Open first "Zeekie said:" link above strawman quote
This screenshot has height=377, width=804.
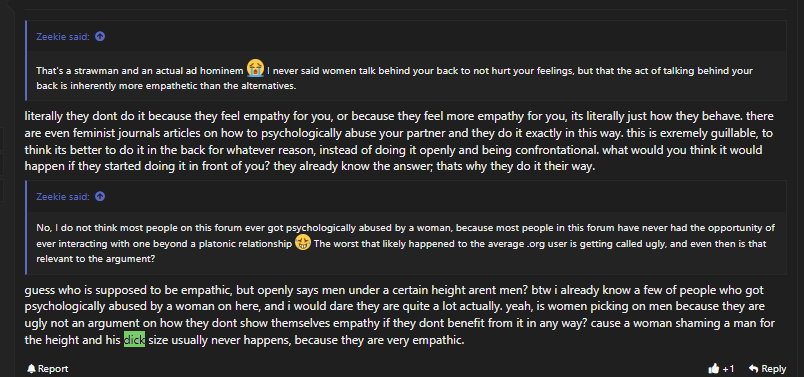pos(63,36)
